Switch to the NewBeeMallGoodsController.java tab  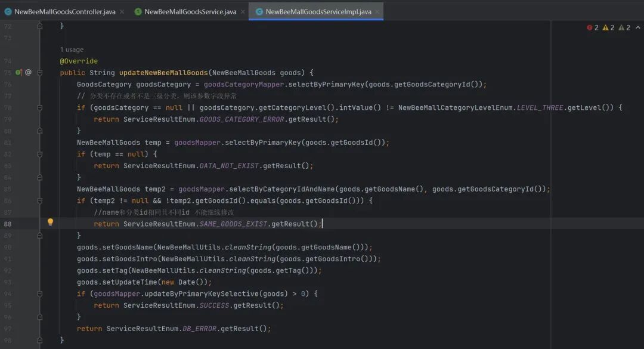click(64, 11)
